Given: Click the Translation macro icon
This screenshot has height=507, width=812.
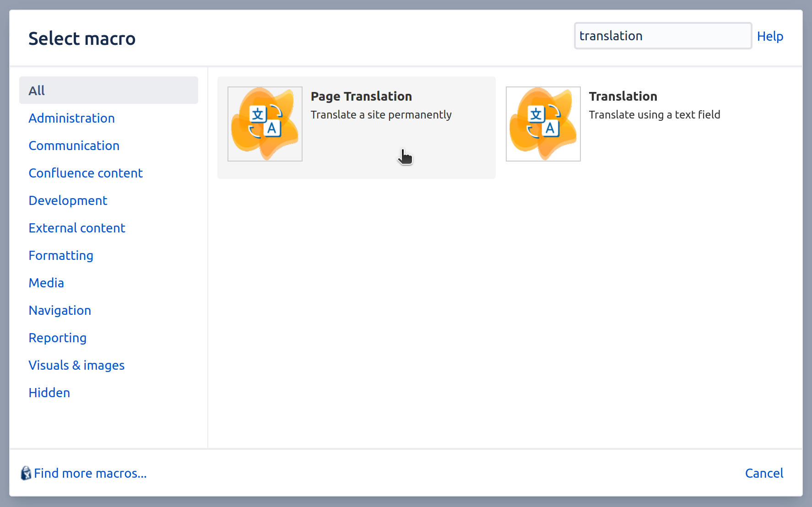Looking at the screenshot, I should pyautogui.click(x=543, y=124).
